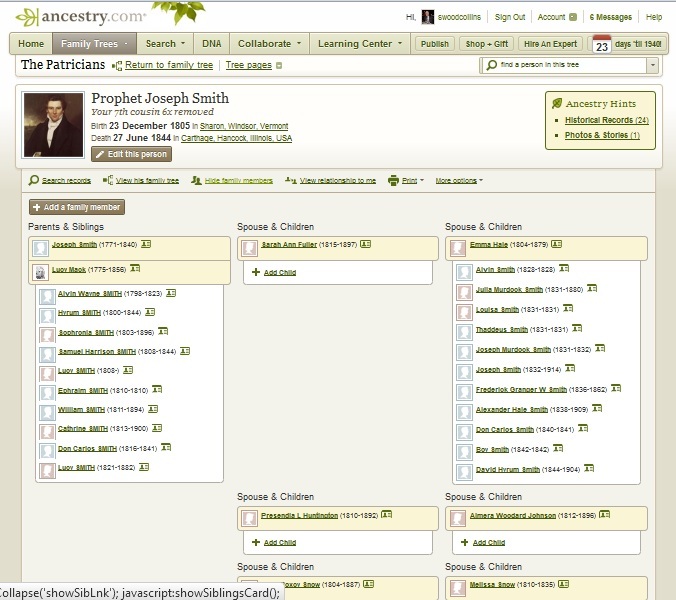The width and height of the screenshot is (676, 600).
Task: Open the DNA tab
Action: pyautogui.click(x=212, y=44)
